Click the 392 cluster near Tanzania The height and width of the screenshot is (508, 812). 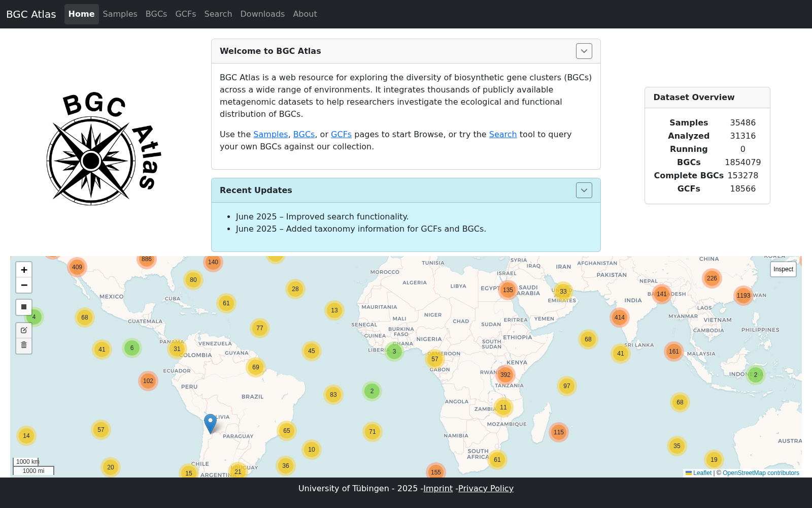tap(505, 375)
